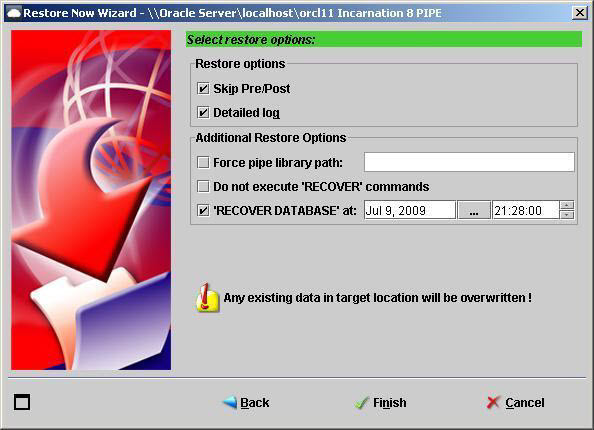Go Back to previous wizard step
The width and height of the screenshot is (594, 430).
246,402
